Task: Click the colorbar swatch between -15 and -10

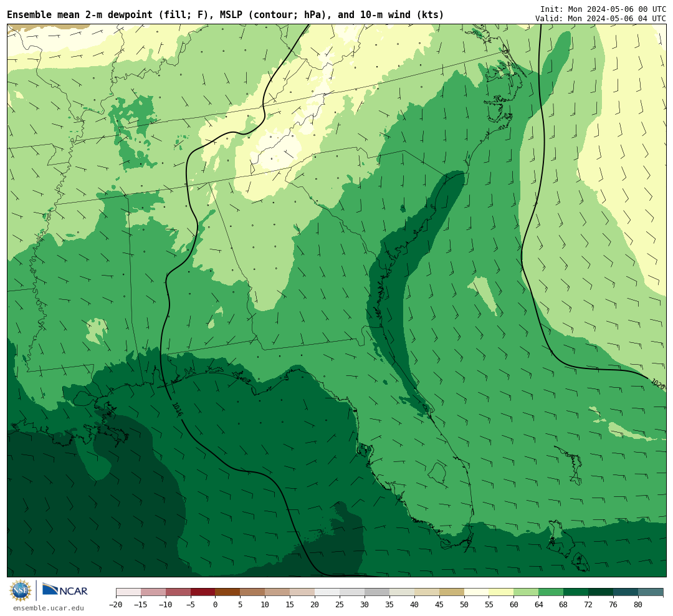Action: [153, 592]
